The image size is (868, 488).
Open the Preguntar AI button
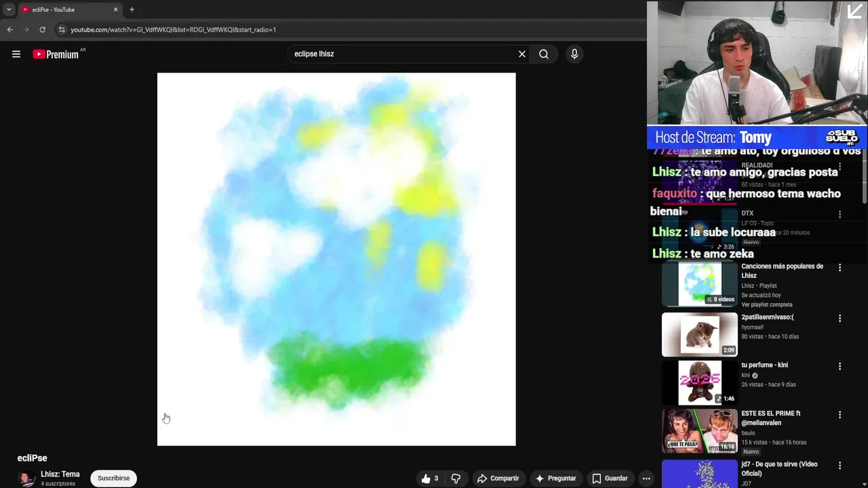pyautogui.click(x=556, y=479)
